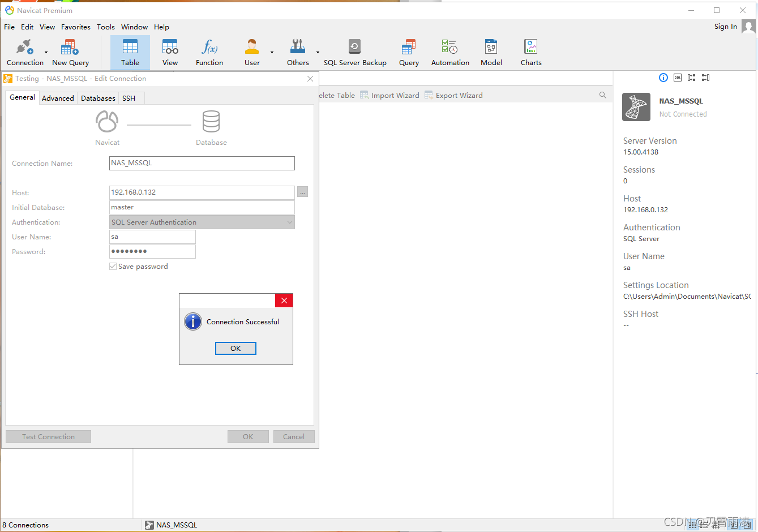Switch to the Advanced tab

pyautogui.click(x=58, y=98)
